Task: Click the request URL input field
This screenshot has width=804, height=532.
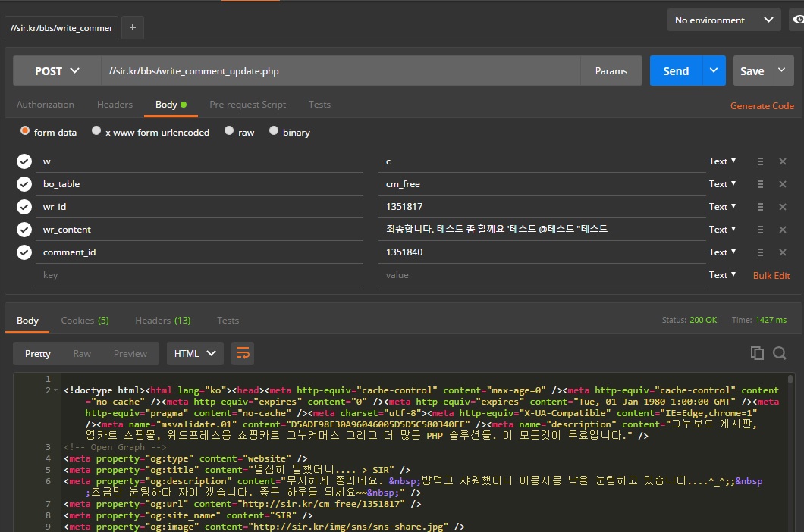Action: (341, 71)
